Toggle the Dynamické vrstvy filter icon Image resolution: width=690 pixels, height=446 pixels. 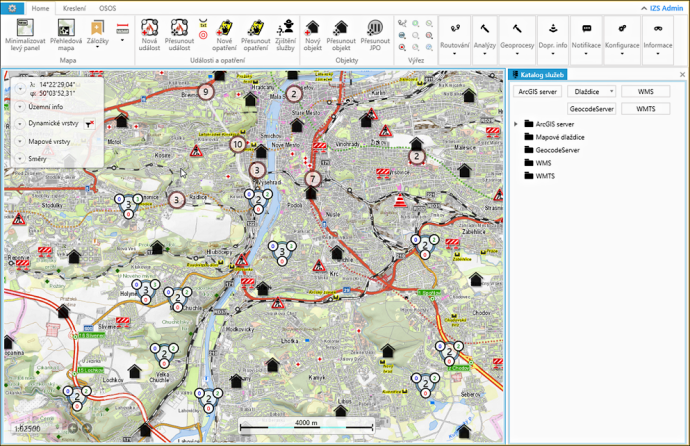(91, 123)
